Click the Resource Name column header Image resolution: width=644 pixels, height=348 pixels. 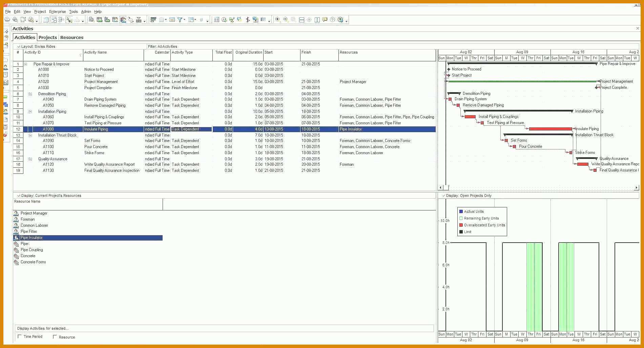coord(88,204)
